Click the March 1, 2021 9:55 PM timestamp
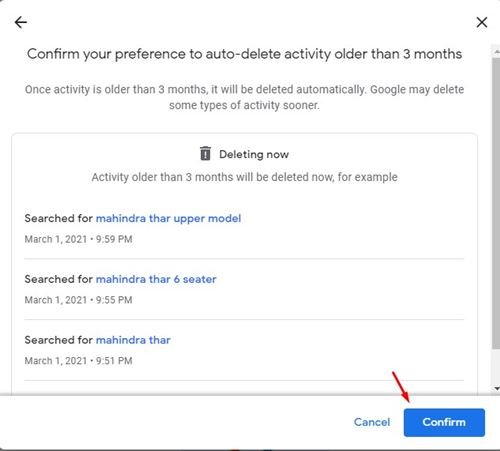Image resolution: width=500 pixels, height=451 pixels. point(78,300)
